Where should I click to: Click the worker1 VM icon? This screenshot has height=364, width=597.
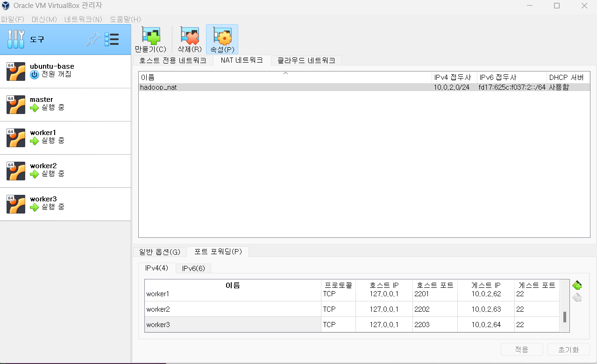pyautogui.click(x=16, y=138)
